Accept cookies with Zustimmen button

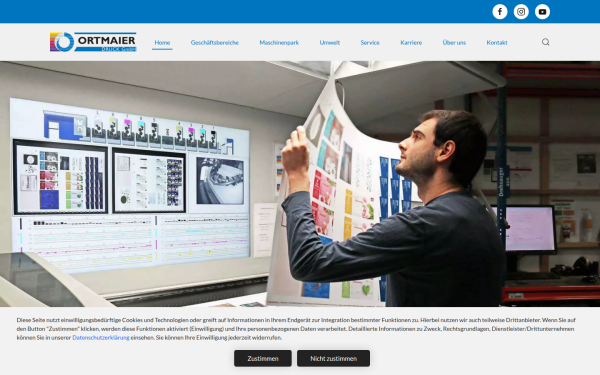click(x=263, y=359)
